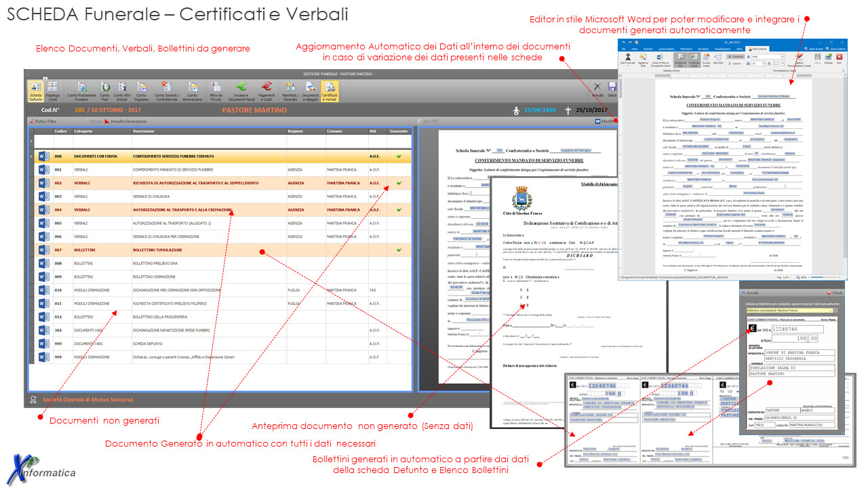Click Dati Funerale icon in Word editor ribbon
This screenshot has height=488, width=868.
click(x=628, y=60)
